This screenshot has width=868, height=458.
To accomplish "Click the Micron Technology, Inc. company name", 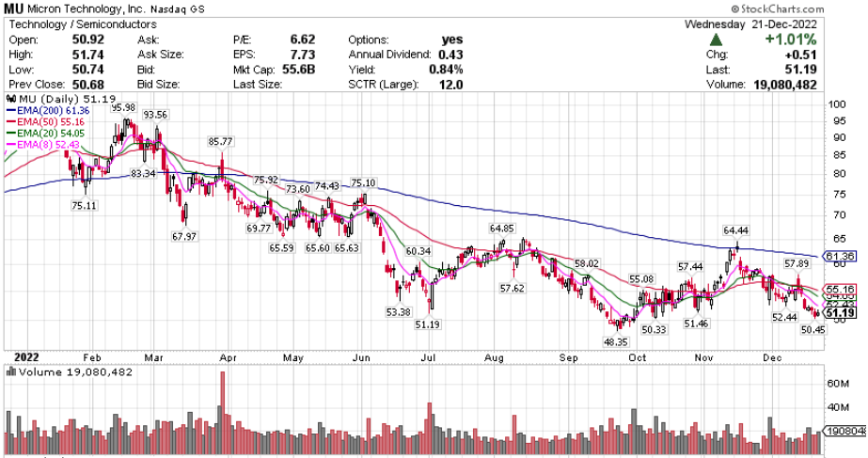I will pos(87,9).
